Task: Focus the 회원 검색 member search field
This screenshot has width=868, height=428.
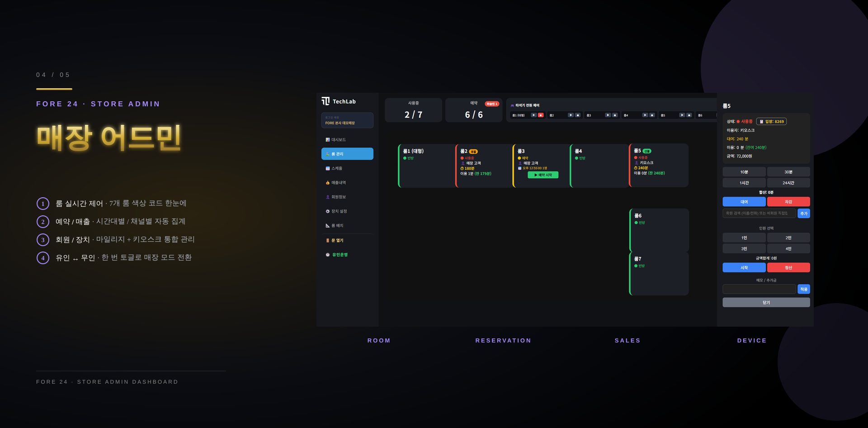Action: point(759,213)
